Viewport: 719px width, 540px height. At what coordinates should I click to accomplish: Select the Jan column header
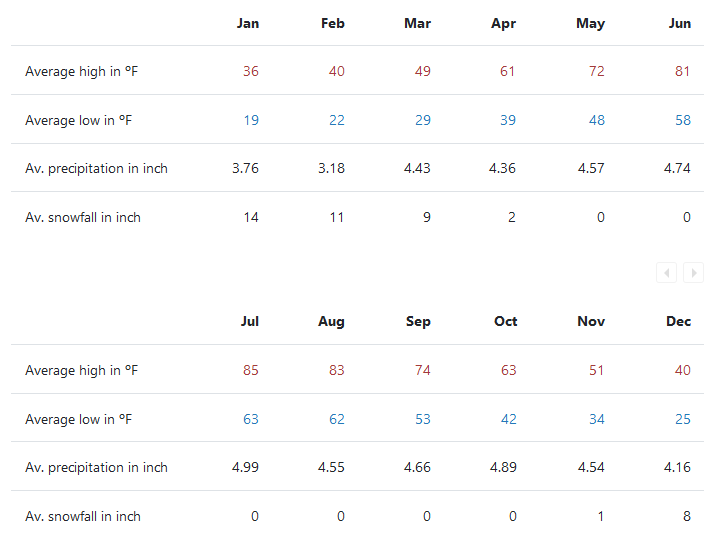(248, 23)
